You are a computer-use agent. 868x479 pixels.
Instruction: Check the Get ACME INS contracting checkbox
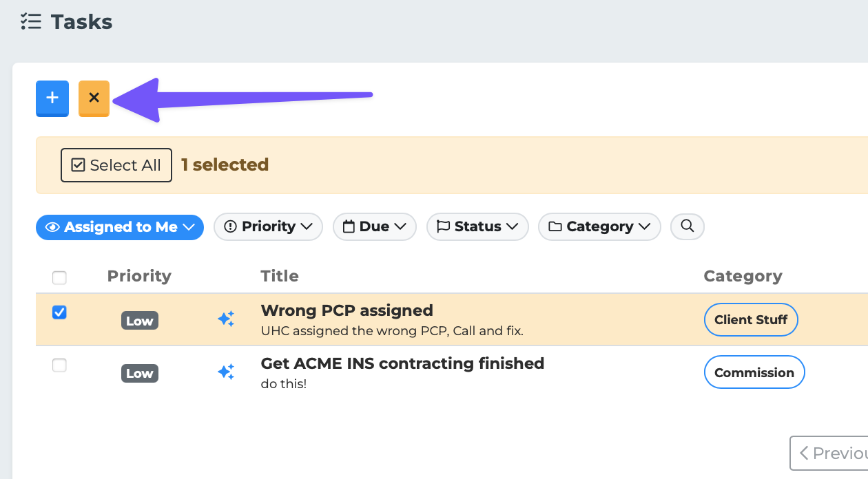[x=60, y=365]
